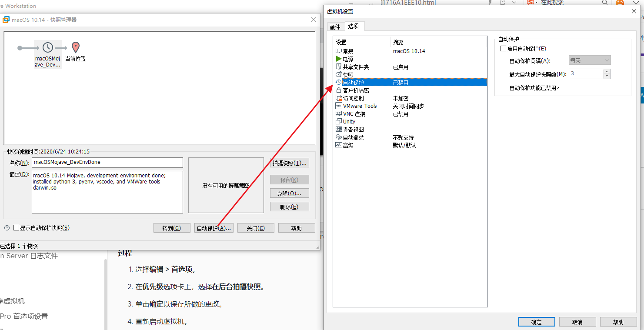This screenshot has height=330, width=644.
Task: Click 拍摄快照(T)... button
Action: coord(290,163)
